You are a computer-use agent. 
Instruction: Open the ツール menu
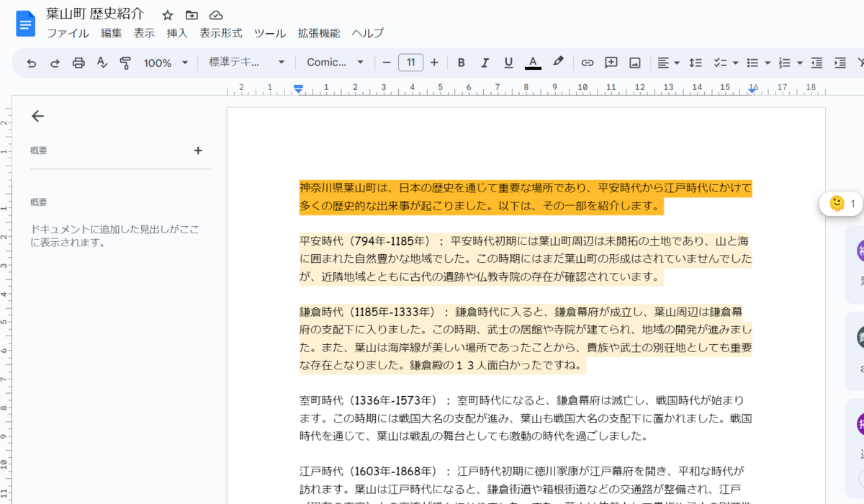(270, 33)
